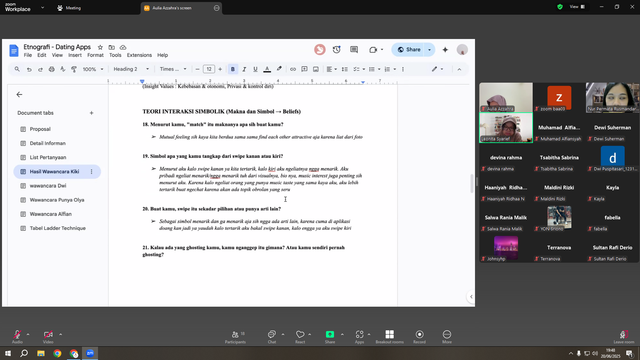Viewport: 640px width, 360px height.
Task: Open the Zoom Participants panel
Action: point(236,336)
